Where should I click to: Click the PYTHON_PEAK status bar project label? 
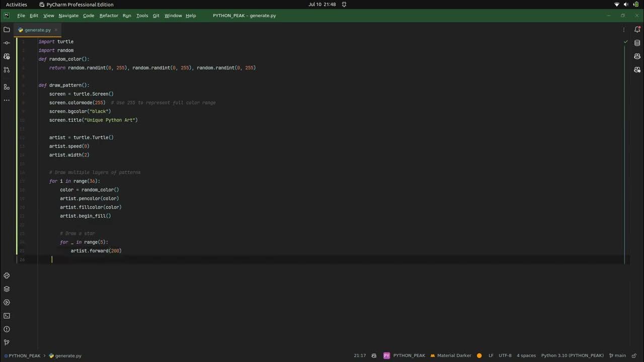pyautogui.click(x=409, y=355)
